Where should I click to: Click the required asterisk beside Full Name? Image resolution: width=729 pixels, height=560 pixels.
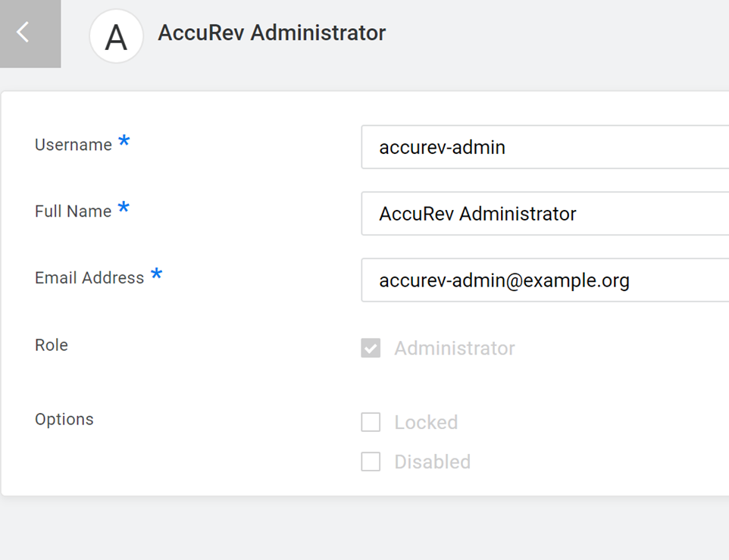coord(124,208)
